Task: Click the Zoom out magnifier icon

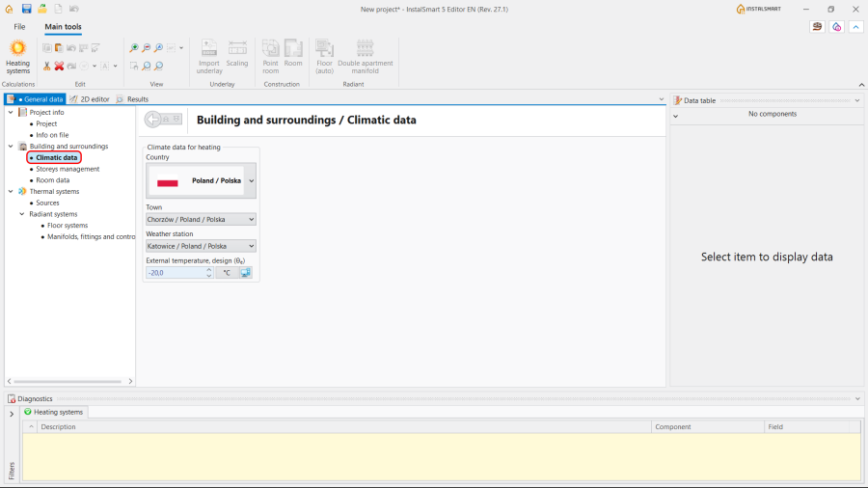Action: (x=147, y=48)
